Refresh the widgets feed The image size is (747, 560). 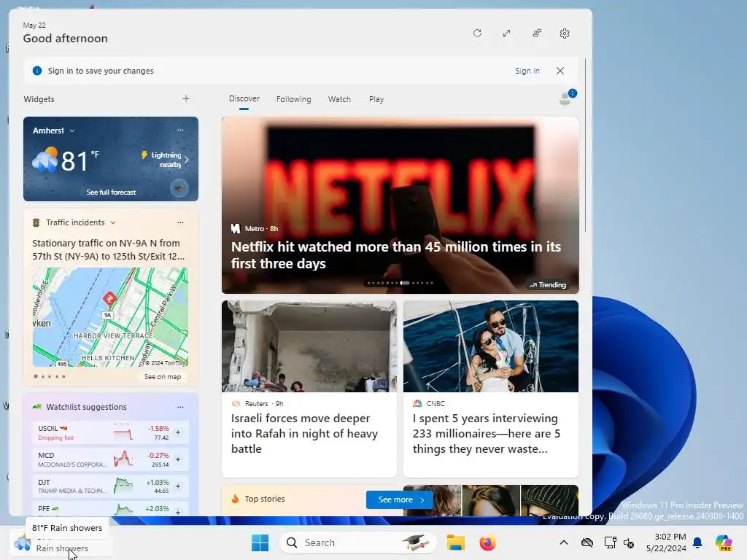tap(477, 34)
